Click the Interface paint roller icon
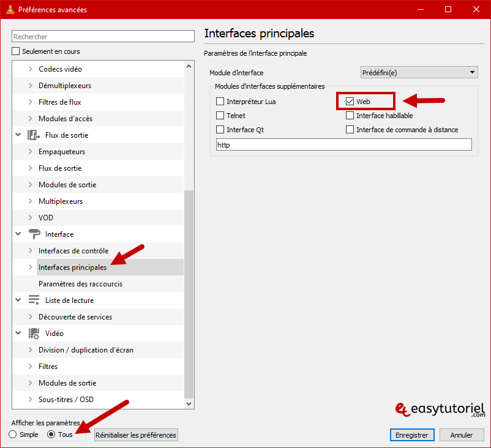 (x=34, y=234)
